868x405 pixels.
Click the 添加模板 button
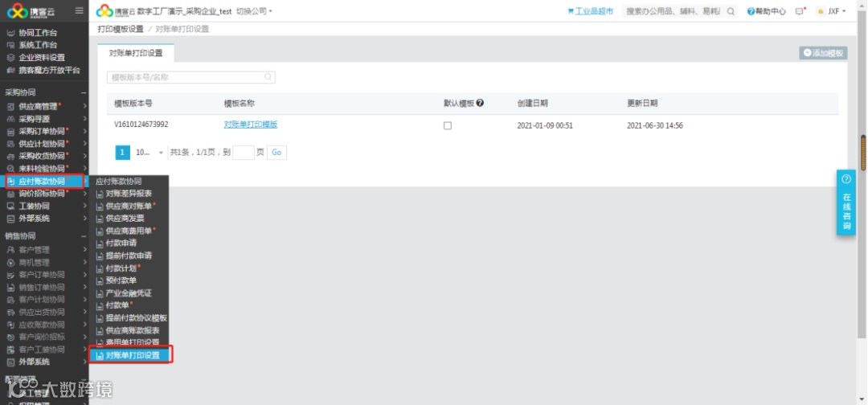point(823,53)
